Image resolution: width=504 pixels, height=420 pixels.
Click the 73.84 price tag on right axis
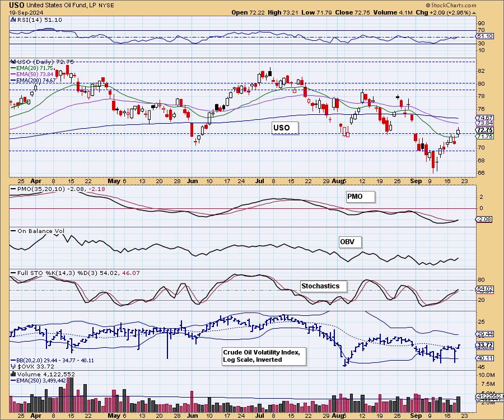(485, 123)
